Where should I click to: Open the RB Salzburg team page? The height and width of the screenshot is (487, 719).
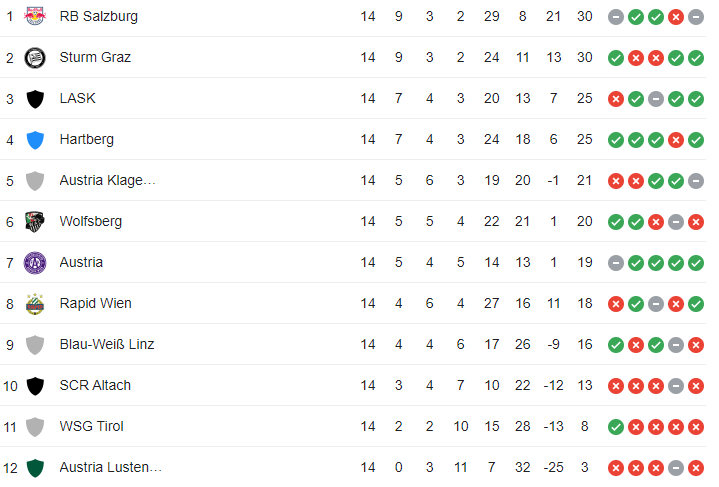coord(99,16)
